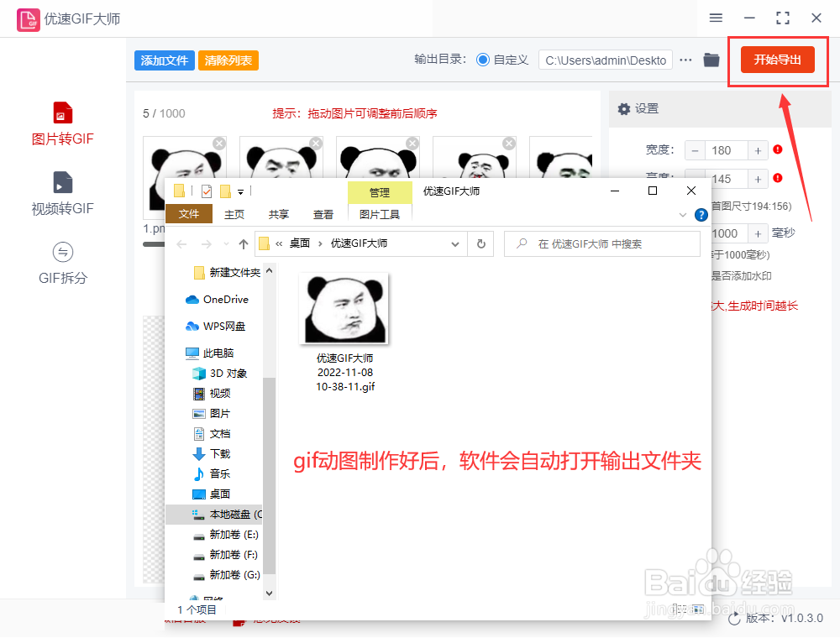
Task: Decrease width value with minus button
Action: point(695,150)
